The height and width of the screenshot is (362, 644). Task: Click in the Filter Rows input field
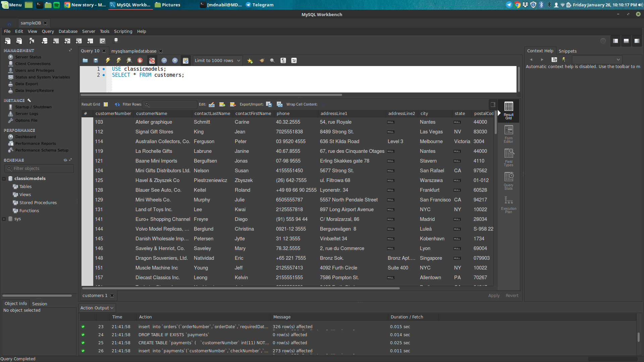(170, 105)
